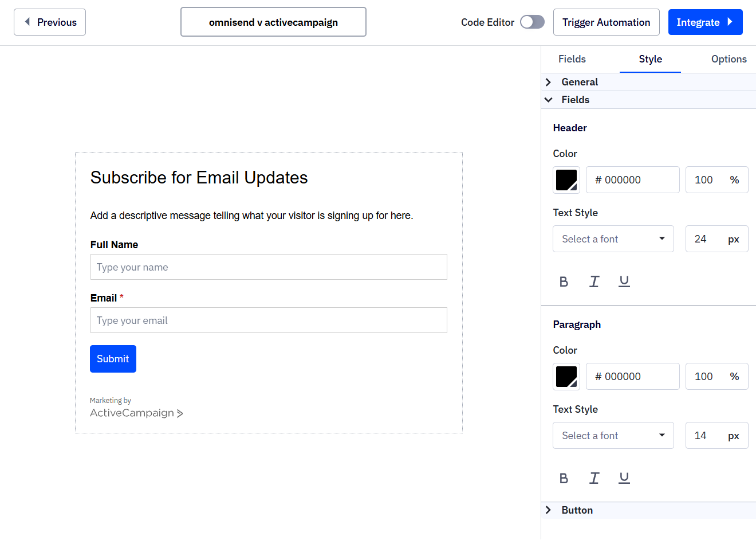Edit the Header font size field
756x540 pixels.
coord(716,239)
